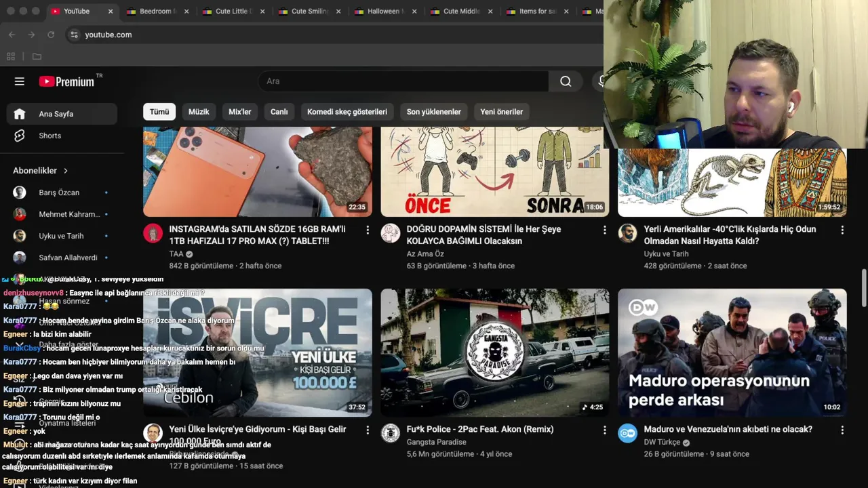
Task: Click Ana Sayfa label in sidebar
Action: click(56, 114)
